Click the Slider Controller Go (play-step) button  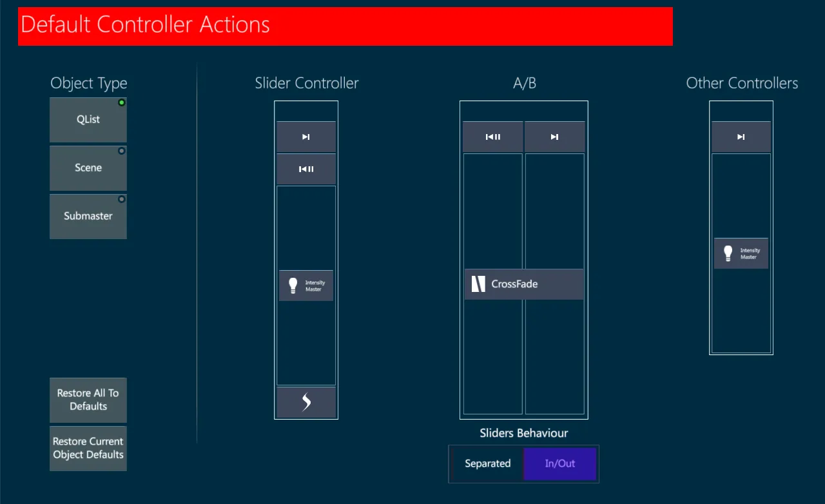[x=306, y=137]
